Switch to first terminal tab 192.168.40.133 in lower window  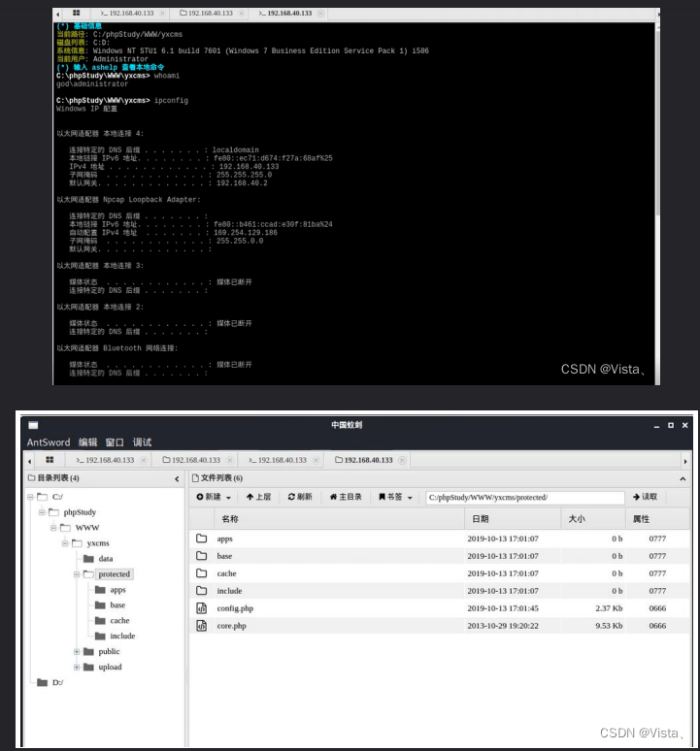click(x=105, y=460)
